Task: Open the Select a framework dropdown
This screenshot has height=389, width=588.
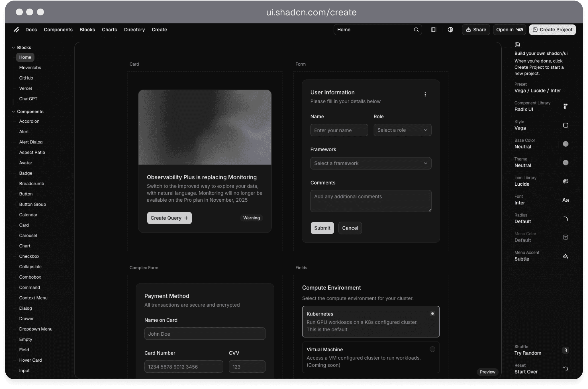Action: [x=371, y=163]
